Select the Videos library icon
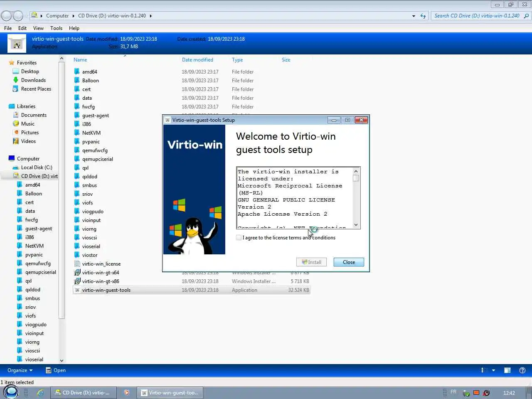The image size is (532, 399). point(16,141)
